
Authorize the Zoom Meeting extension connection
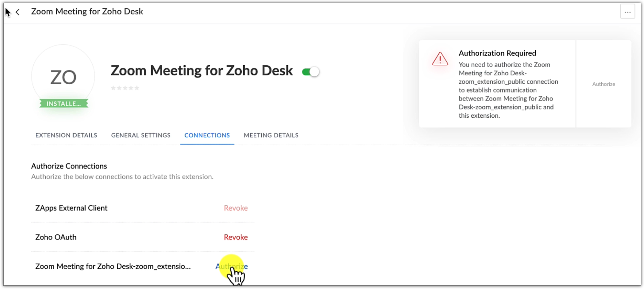[x=232, y=266]
